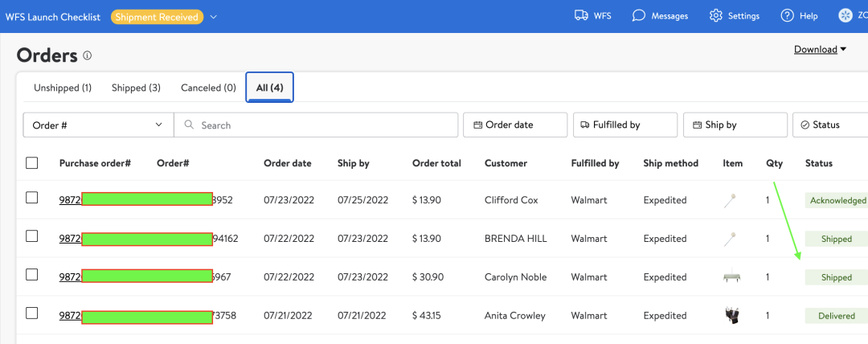Switch to the Shipped (3) tab

click(x=136, y=88)
